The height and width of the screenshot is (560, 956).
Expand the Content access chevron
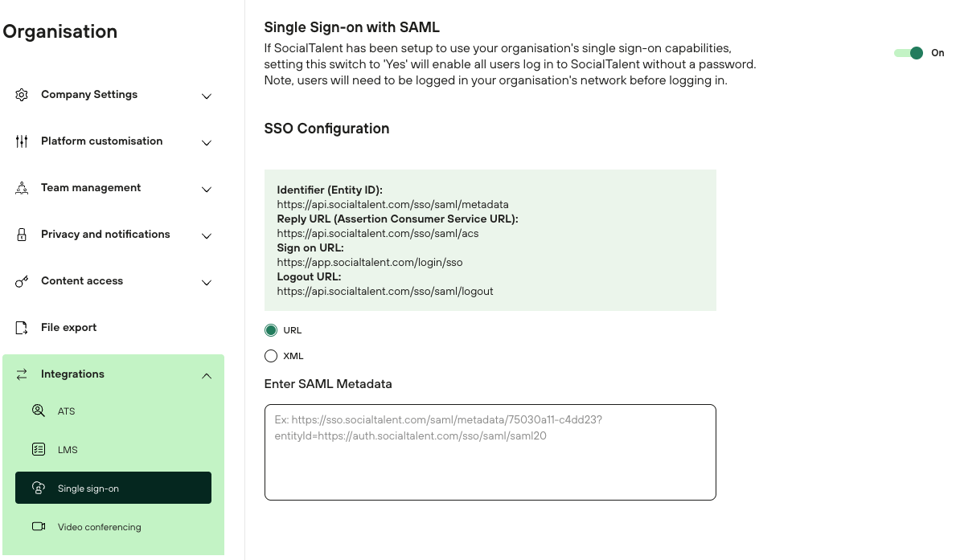(207, 283)
